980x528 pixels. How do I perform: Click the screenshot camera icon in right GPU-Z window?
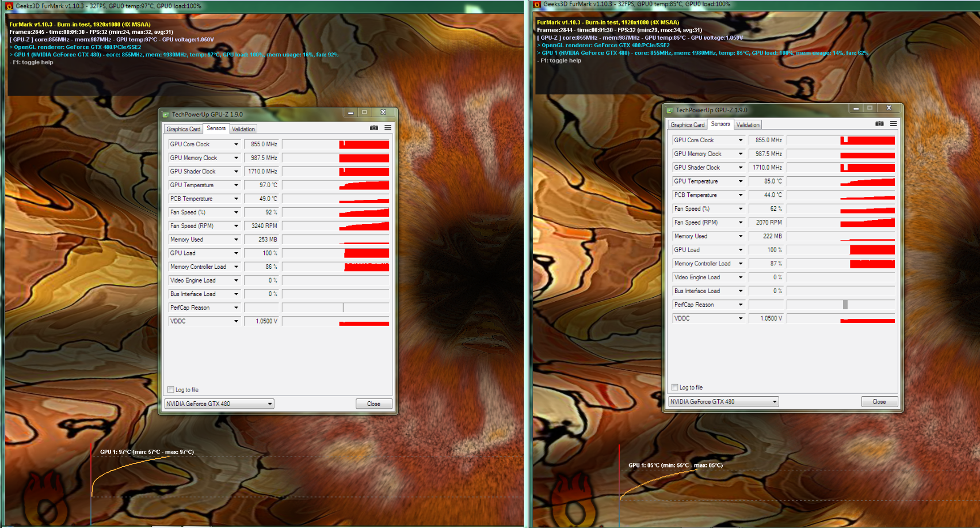click(x=879, y=124)
